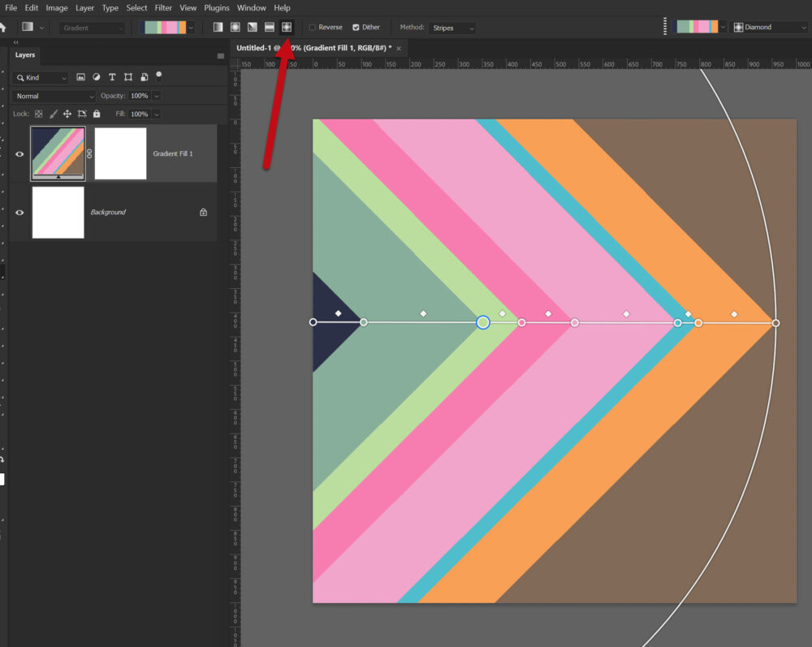
Task: Click the Gradient Fill 1 layer name
Action: point(172,153)
